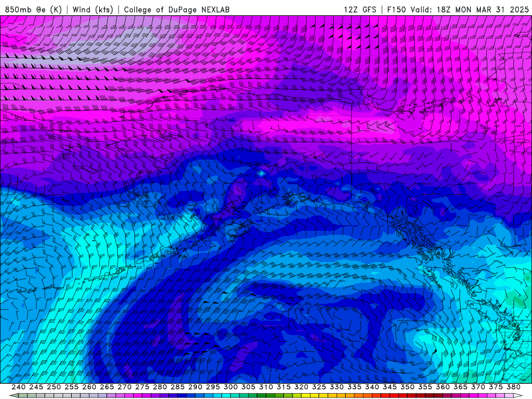Select the 265 legend value

pos(107,387)
